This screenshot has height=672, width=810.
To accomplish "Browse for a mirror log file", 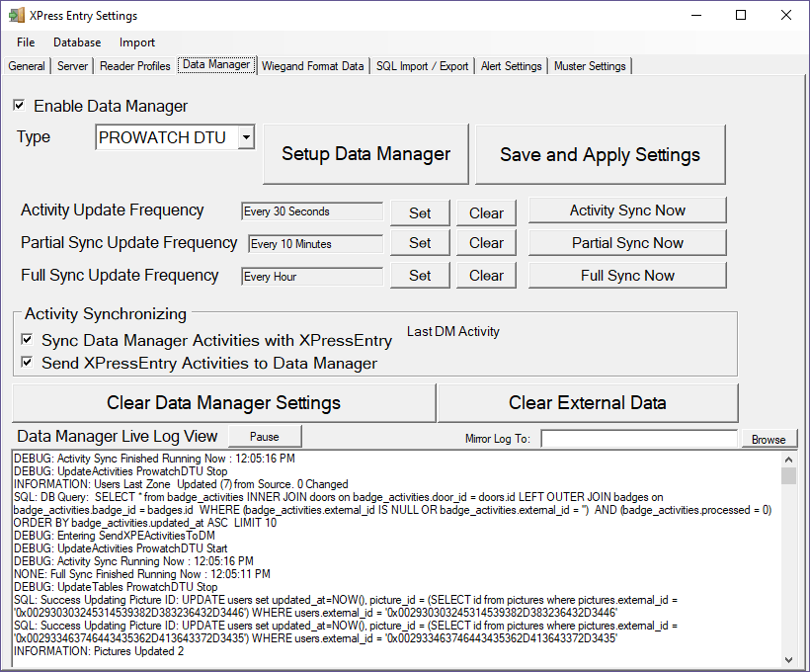I will pyautogui.click(x=768, y=440).
